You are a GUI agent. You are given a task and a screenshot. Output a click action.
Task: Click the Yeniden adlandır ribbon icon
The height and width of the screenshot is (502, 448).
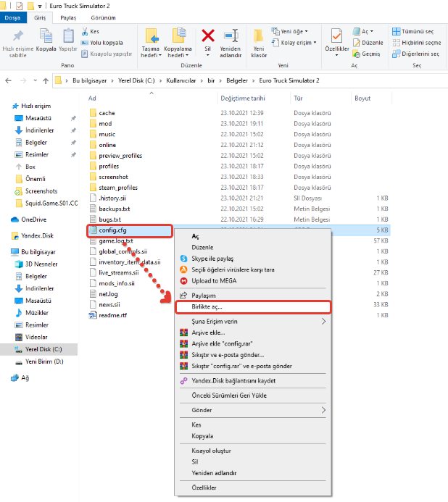(231, 35)
